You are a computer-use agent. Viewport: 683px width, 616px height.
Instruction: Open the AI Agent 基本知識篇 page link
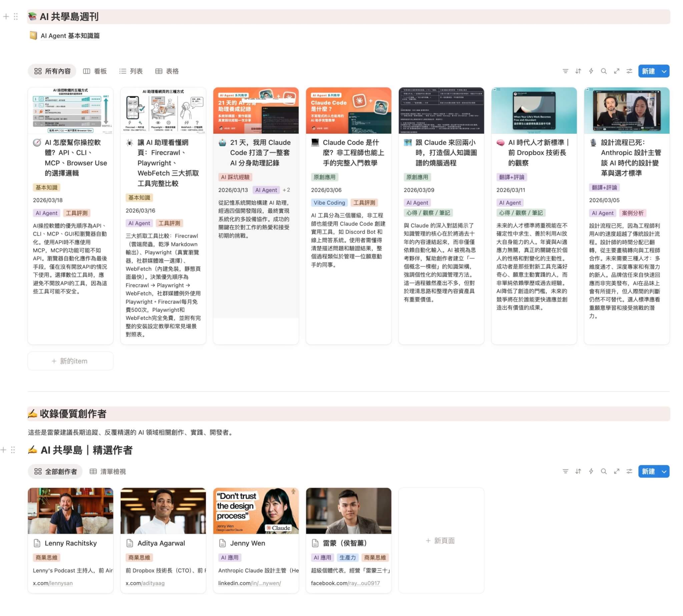click(70, 36)
